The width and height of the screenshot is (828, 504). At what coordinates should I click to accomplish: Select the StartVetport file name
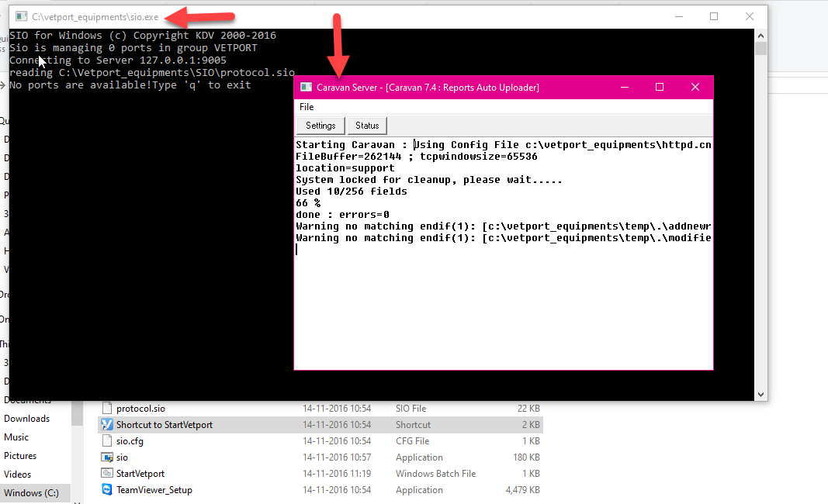pos(140,474)
